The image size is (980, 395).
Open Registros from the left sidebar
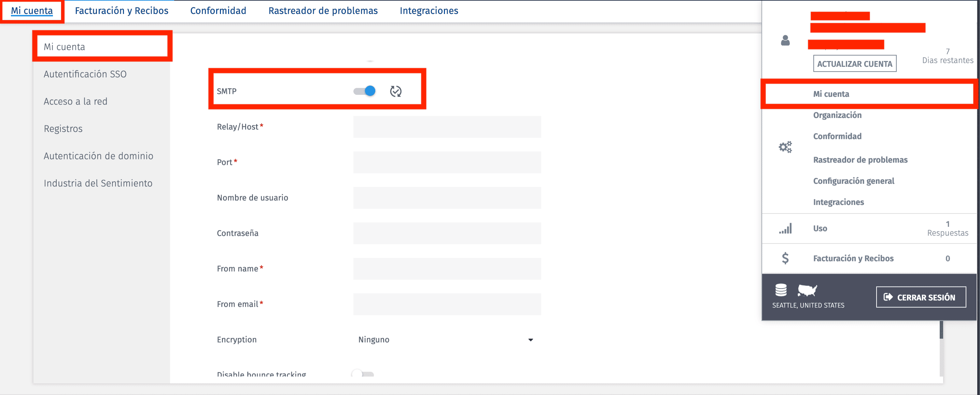63,129
